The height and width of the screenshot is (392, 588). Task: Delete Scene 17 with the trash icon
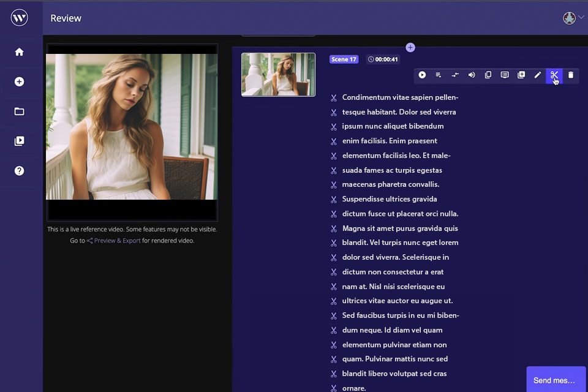[571, 75]
